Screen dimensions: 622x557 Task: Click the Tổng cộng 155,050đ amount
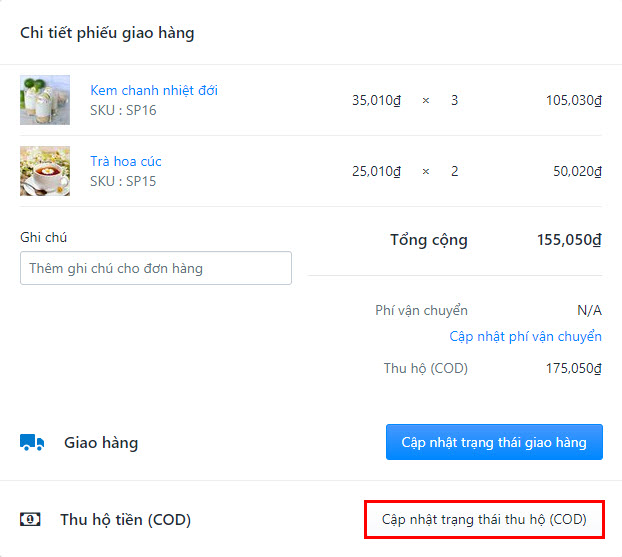pos(569,240)
